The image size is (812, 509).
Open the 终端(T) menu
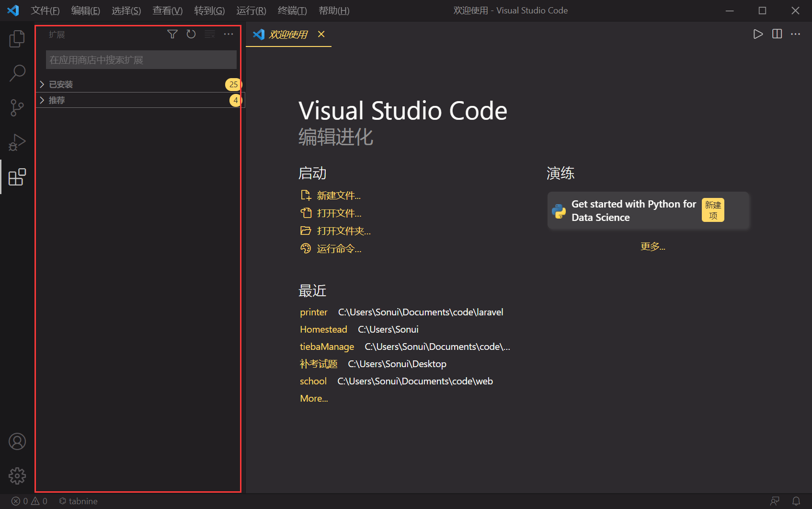click(x=292, y=11)
